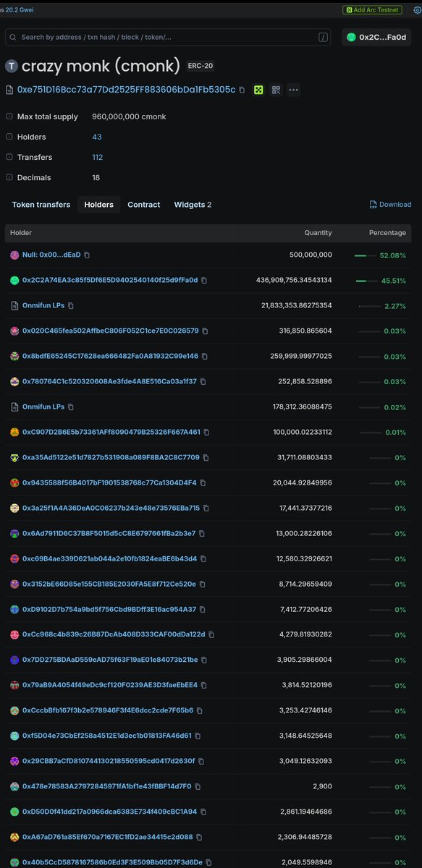The image size is (422, 868).
Task: Open the Widgets tab
Action: pyautogui.click(x=193, y=205)
